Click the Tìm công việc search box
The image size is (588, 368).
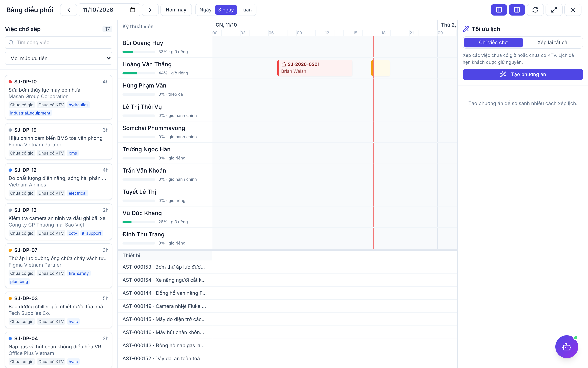coord(59,43)
